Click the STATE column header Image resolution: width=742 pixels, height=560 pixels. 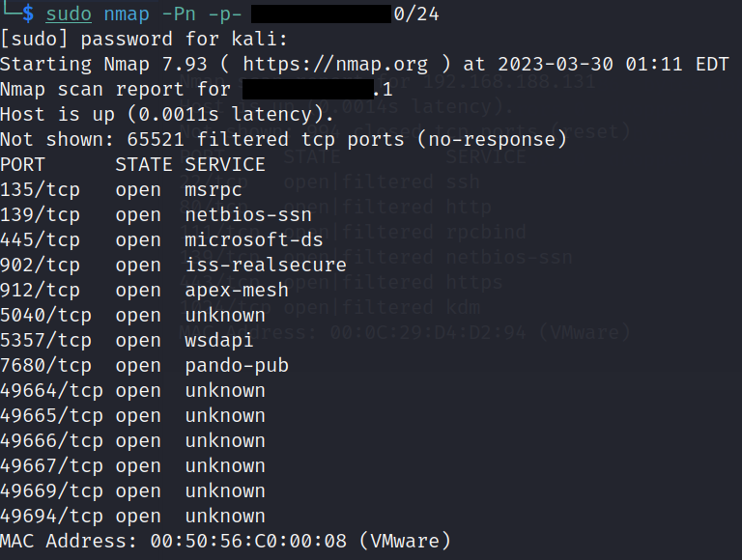[x=144, y=164]
